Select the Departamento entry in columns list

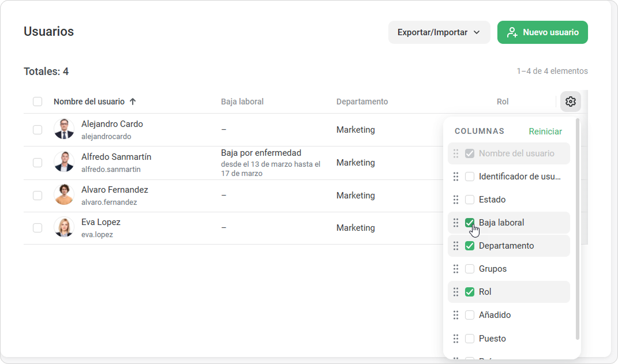[x=506, y=246]
